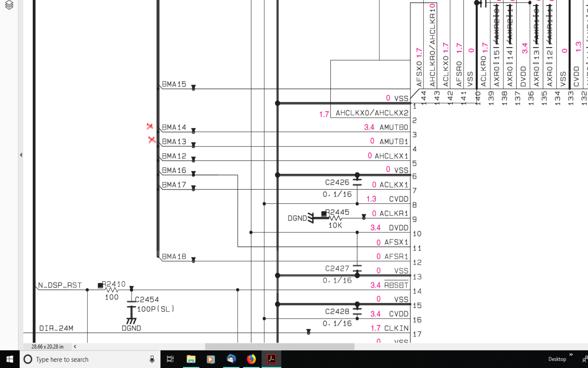The width and height of the screenshot is (588, 368).
Task: Click the AMUTE0 pin name
Action: pos(394,127)
